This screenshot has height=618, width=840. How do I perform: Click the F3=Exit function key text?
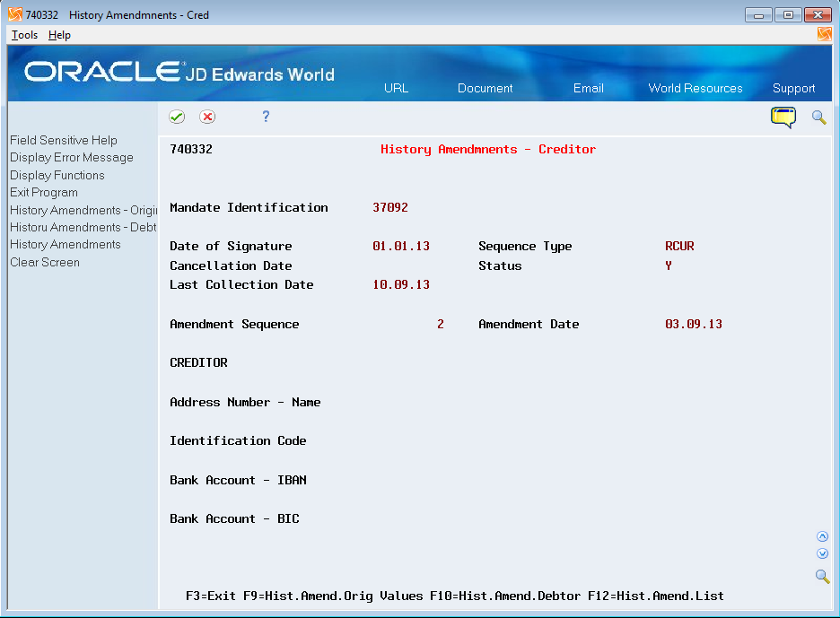coord(211,596)
